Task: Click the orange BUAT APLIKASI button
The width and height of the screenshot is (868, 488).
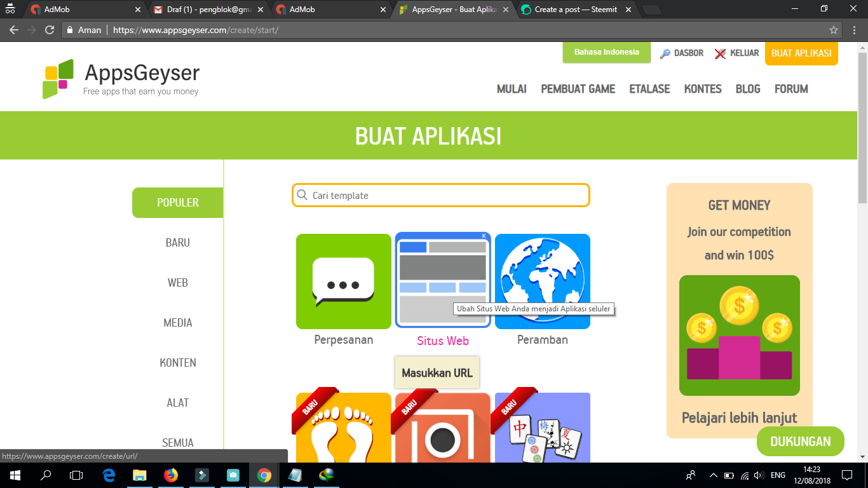Action: [x=801, y=53]
